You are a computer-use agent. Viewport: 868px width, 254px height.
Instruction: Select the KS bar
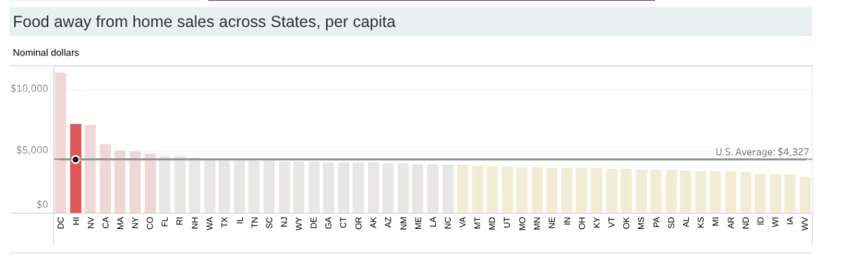pos(701,192)
